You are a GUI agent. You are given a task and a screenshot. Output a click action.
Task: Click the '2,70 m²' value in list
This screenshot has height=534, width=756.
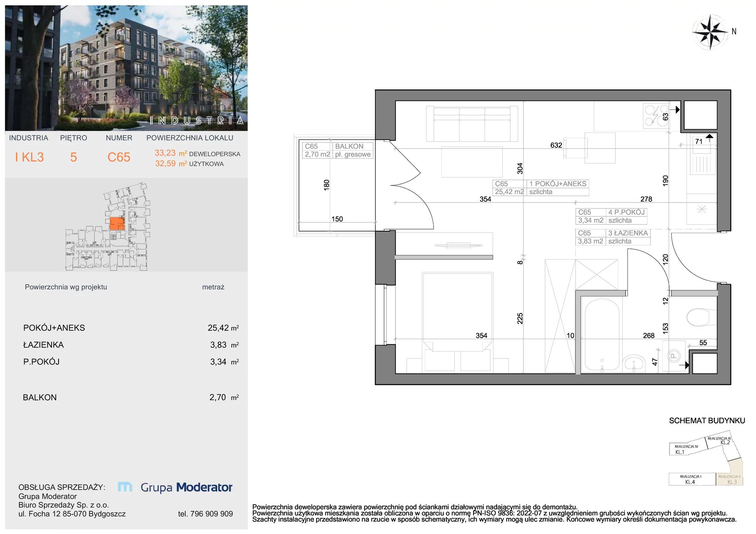pos(224,397)
